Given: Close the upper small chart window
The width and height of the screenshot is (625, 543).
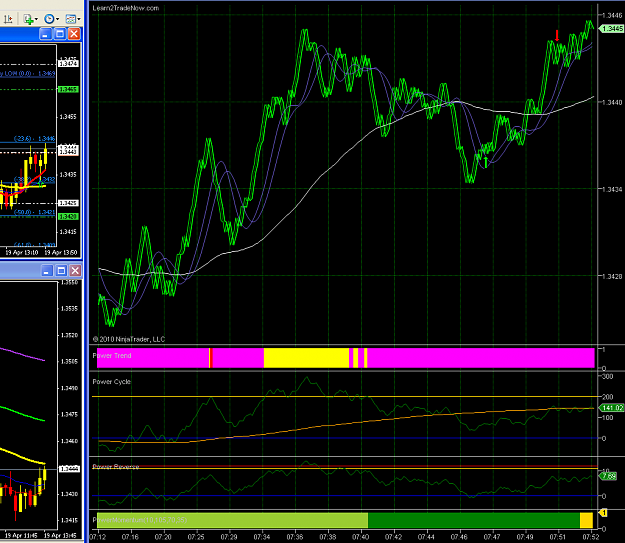Looking at the screenshot, I should (74, 34).
